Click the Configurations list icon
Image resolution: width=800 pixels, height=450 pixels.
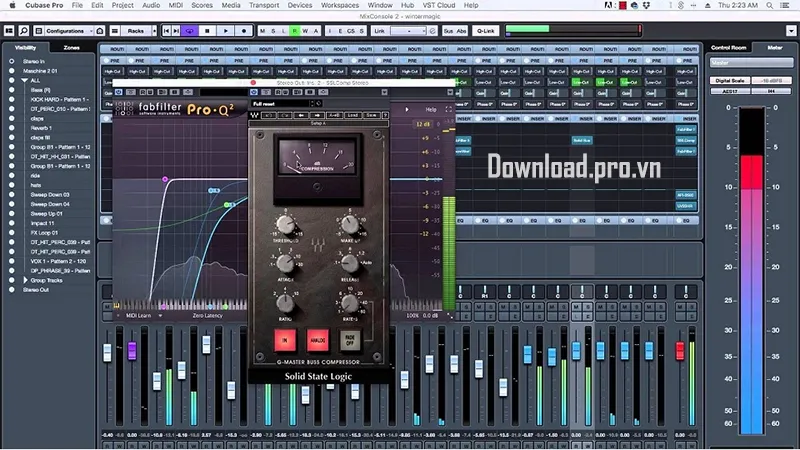pos(38,31)
